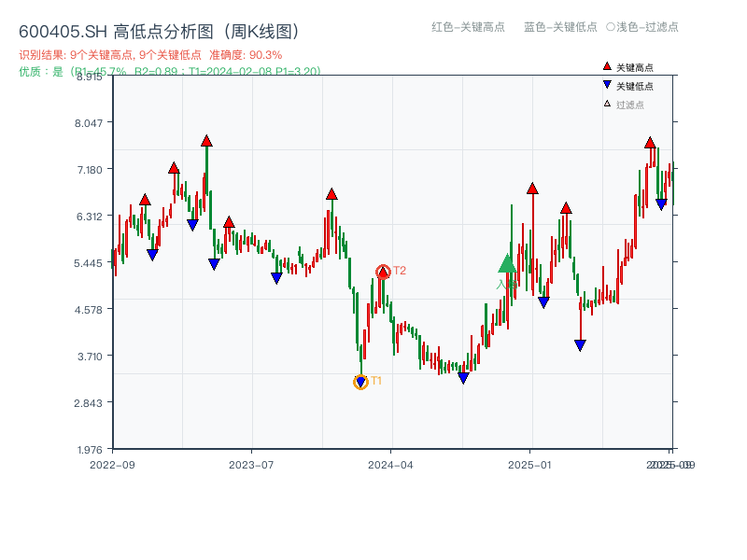Click the green 入 buy-signal triangle on chart
This screenshot has width=747, height=560.
click(x=505, y=265)
